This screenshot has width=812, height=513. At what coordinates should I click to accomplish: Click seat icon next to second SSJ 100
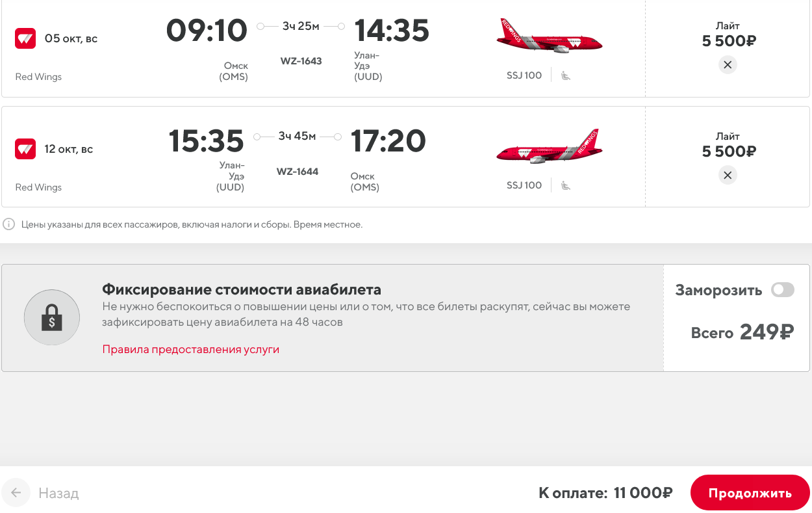566,186
